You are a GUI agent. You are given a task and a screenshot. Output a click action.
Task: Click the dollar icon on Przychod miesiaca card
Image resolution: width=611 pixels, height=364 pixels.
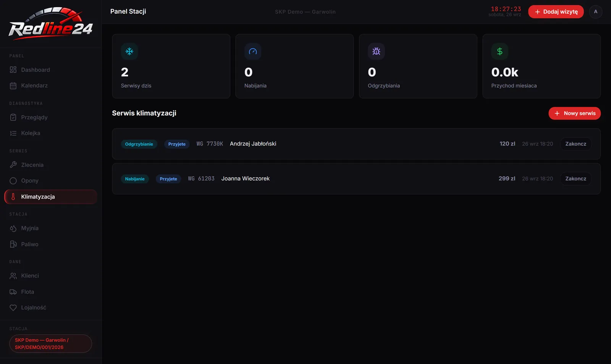[499, 51]
